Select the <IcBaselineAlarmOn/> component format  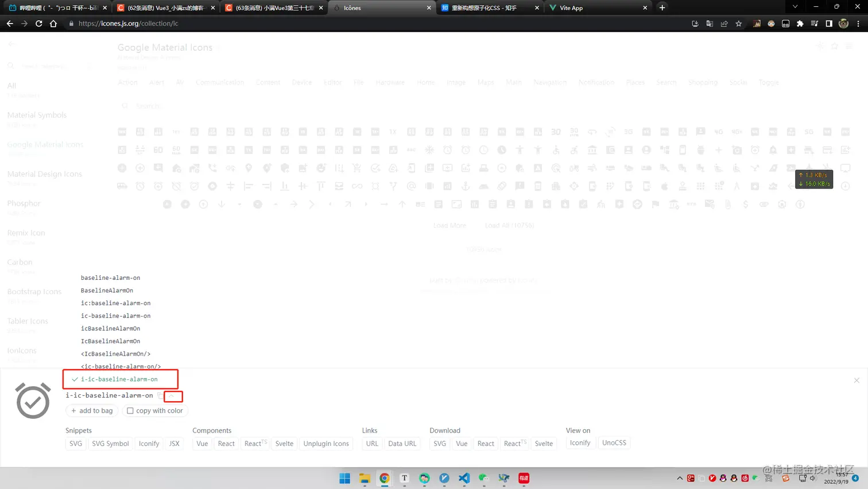[115, 353]
